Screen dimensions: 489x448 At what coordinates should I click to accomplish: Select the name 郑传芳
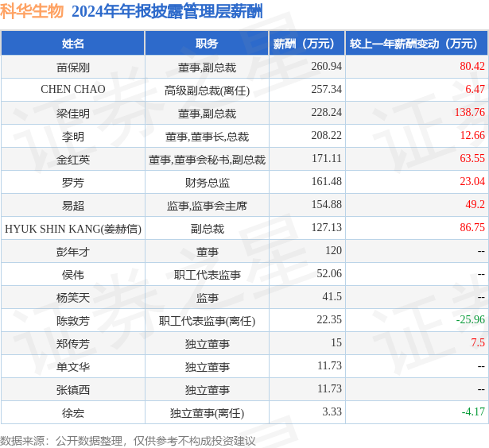point(73,344)
